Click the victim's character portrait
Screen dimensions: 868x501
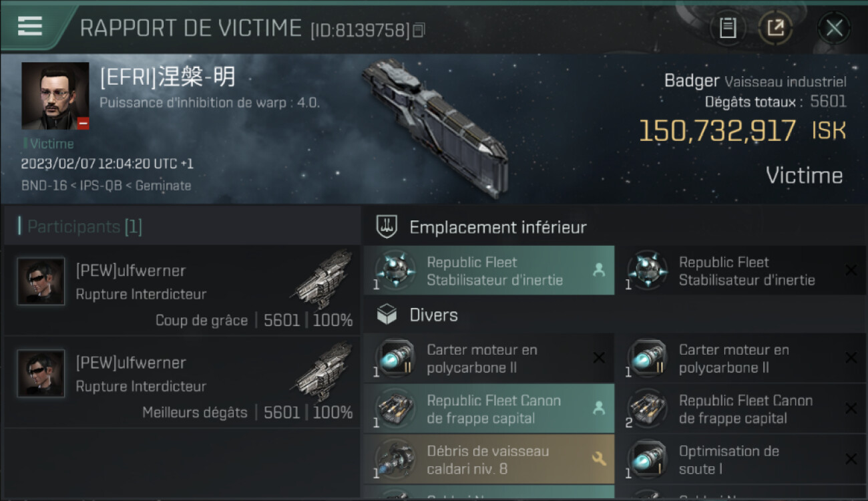click(x=55, y=96)
